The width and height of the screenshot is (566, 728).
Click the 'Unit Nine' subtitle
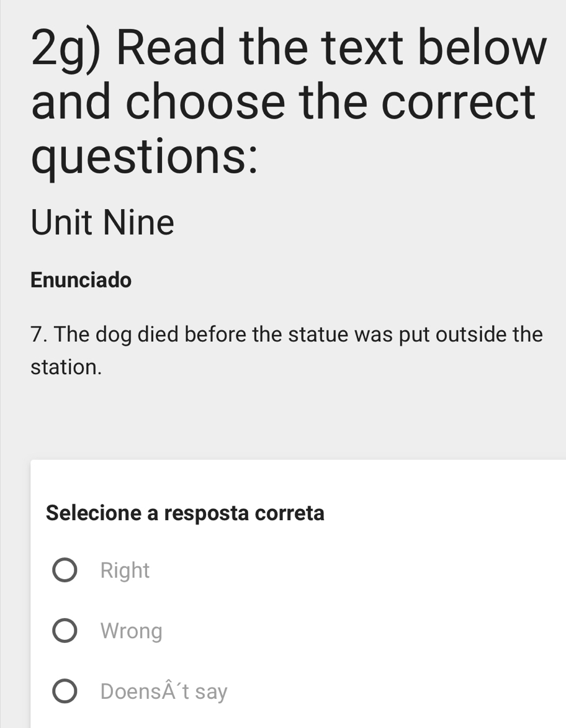click(102, 223)
